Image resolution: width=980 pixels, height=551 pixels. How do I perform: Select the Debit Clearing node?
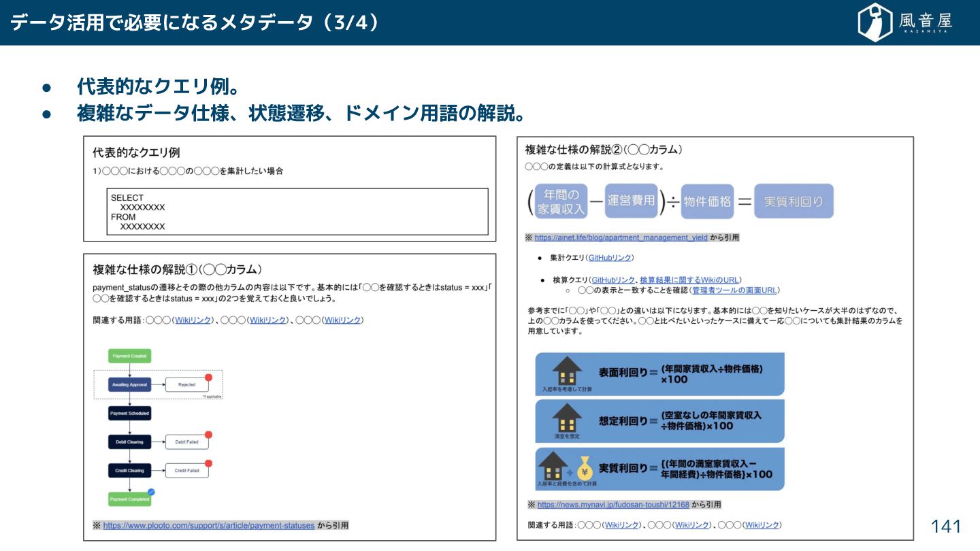129,442
